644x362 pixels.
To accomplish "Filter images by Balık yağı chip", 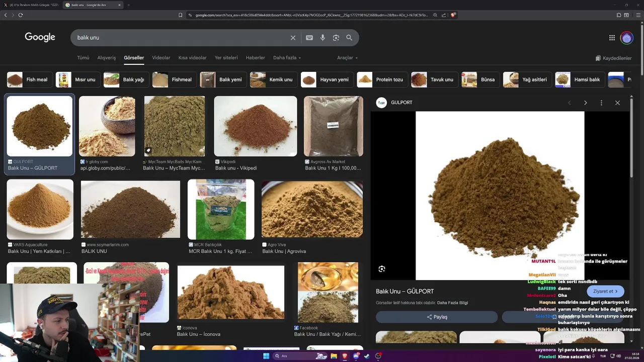I will click(126, 79).
